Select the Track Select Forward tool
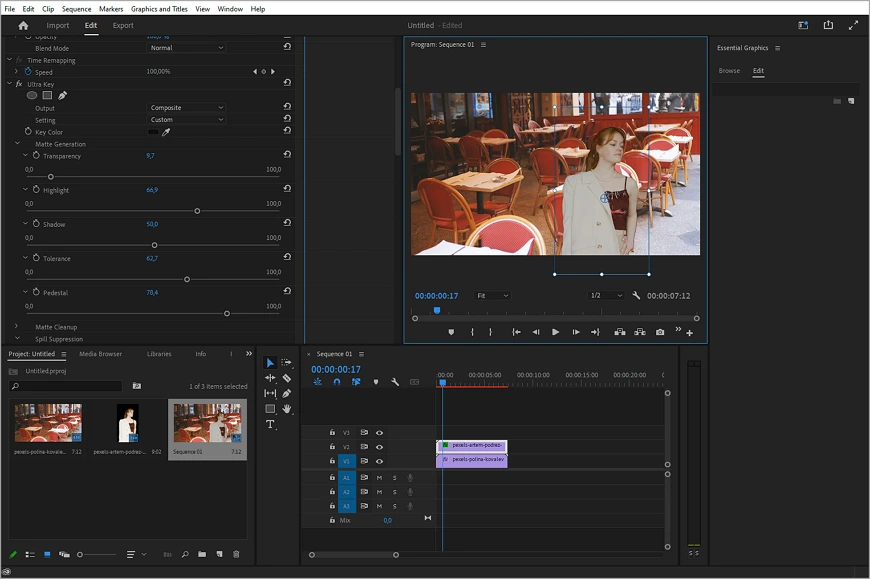This screenshot has width=870, height=579. click(286, 363)
